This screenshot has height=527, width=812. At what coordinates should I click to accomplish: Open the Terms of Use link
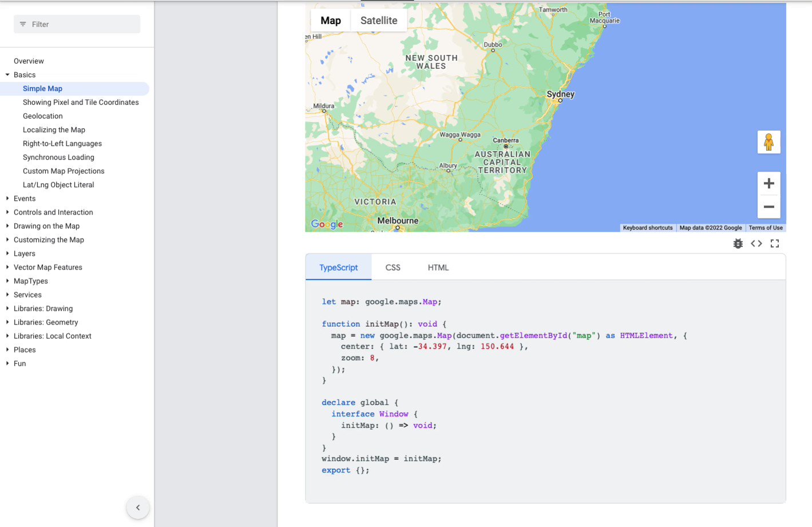point(765,227)
